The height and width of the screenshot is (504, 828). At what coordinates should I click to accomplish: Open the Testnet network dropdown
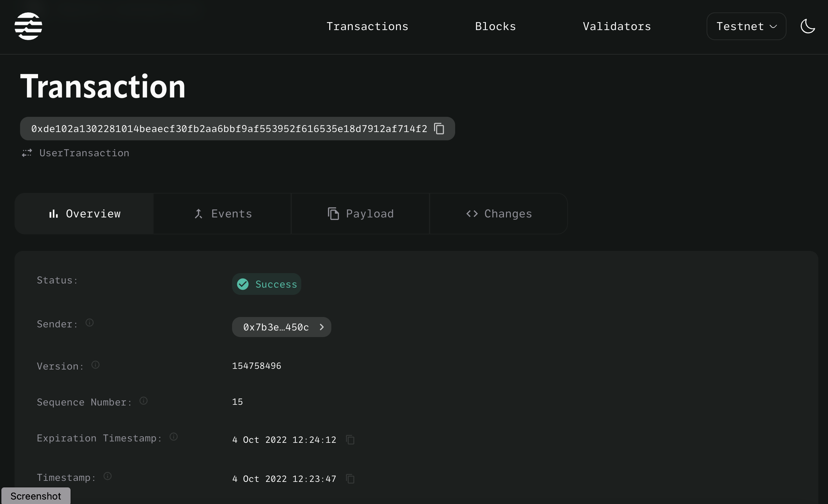[x=746, y=26]
